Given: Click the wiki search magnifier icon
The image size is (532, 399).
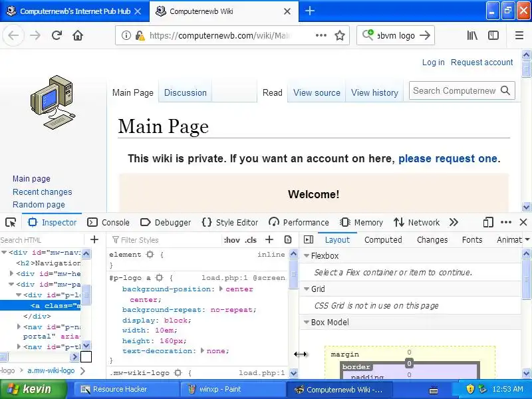Looking at the screenshot, I should [x=505, y=90].
